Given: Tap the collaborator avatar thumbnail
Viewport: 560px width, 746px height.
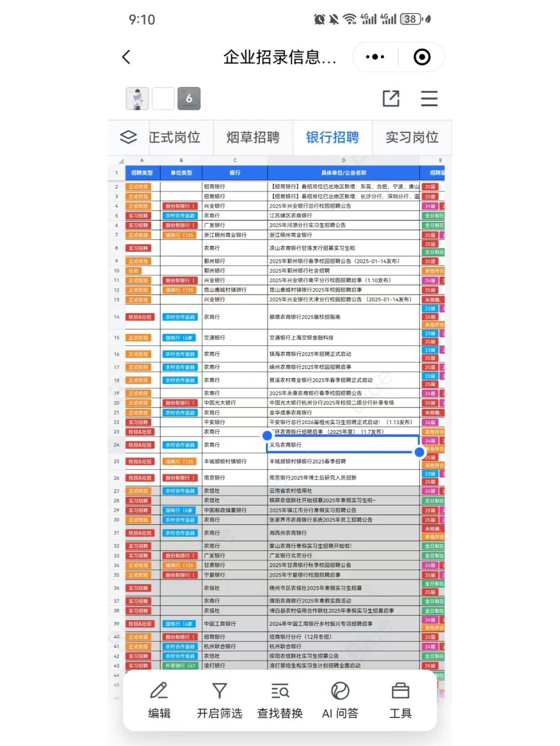Looking at the screenshot, I should [136, 98].
